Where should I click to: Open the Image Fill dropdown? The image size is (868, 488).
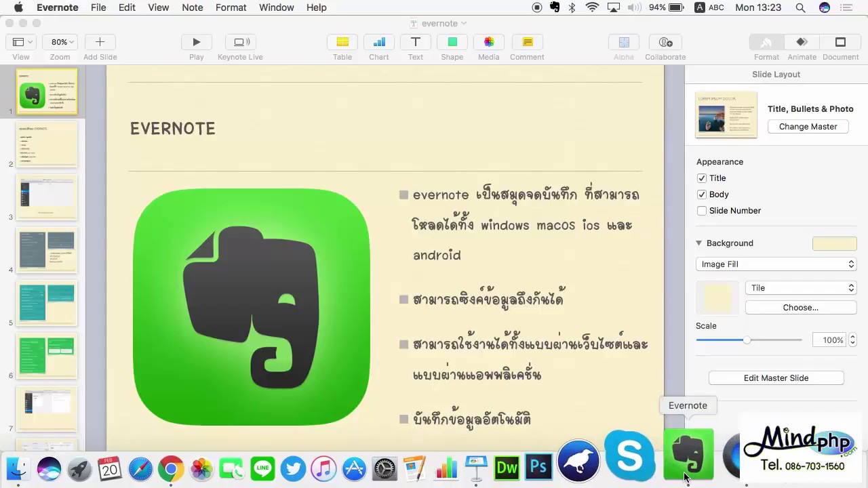(x=776, y=264)
